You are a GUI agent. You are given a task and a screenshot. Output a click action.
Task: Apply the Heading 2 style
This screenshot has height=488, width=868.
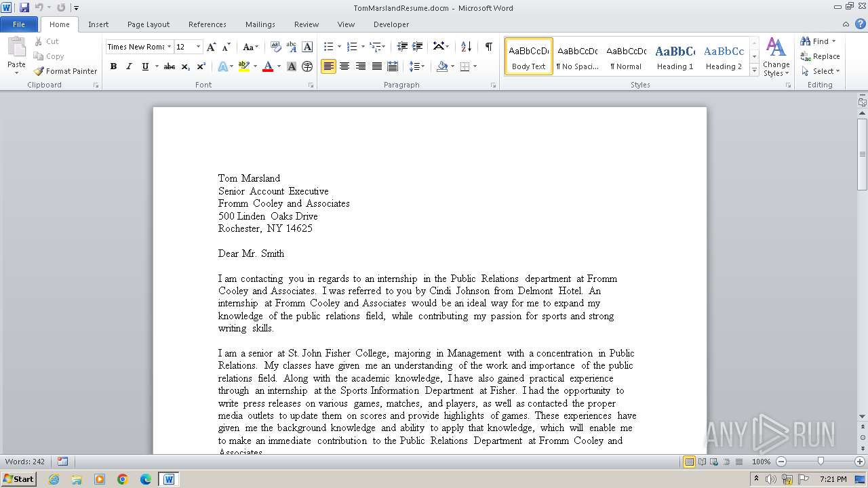(724, 56)
